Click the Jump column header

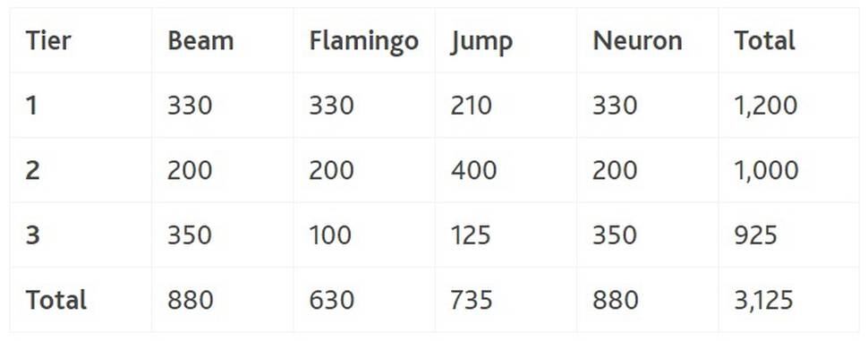click(481, 42)
